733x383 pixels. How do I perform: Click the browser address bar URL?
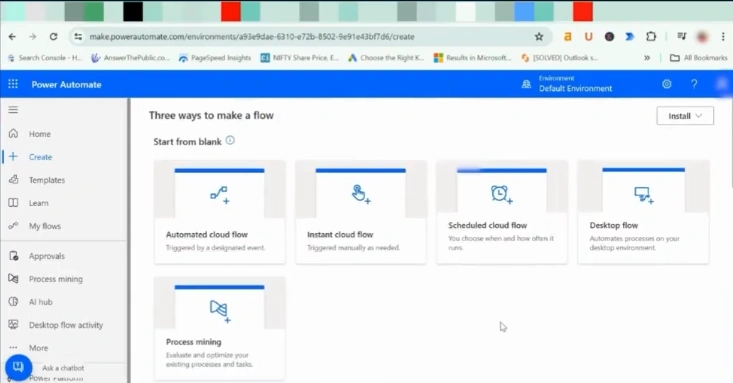point(252,36)
